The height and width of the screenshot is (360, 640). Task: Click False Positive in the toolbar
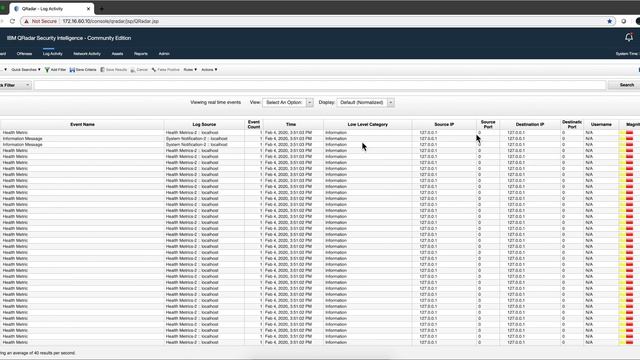pos(166,70)
